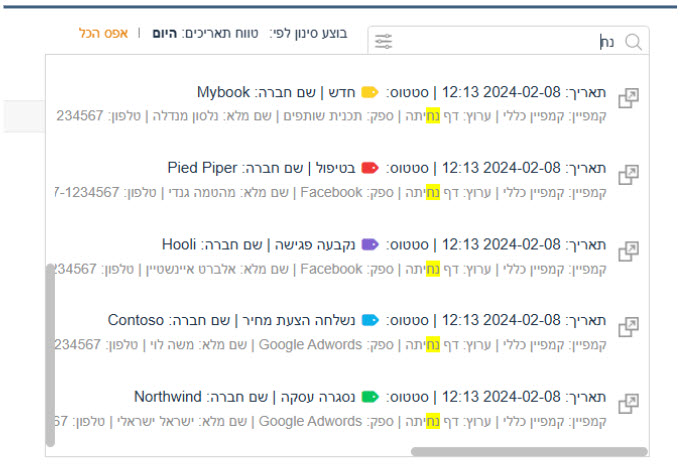The height and width of the screenshot is (466, 681).
Task: Click the orange 'אפס הכל' reset link
Action: (x=103, y=33)
